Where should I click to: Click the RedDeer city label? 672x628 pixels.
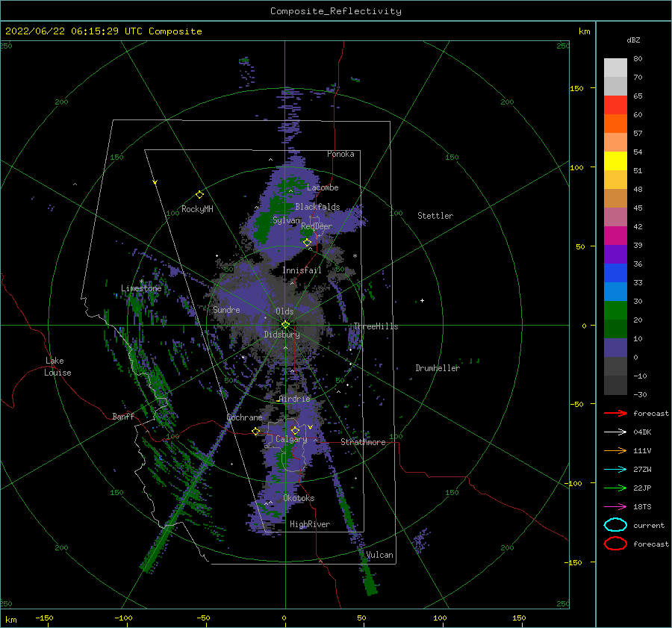click(317, 226)
